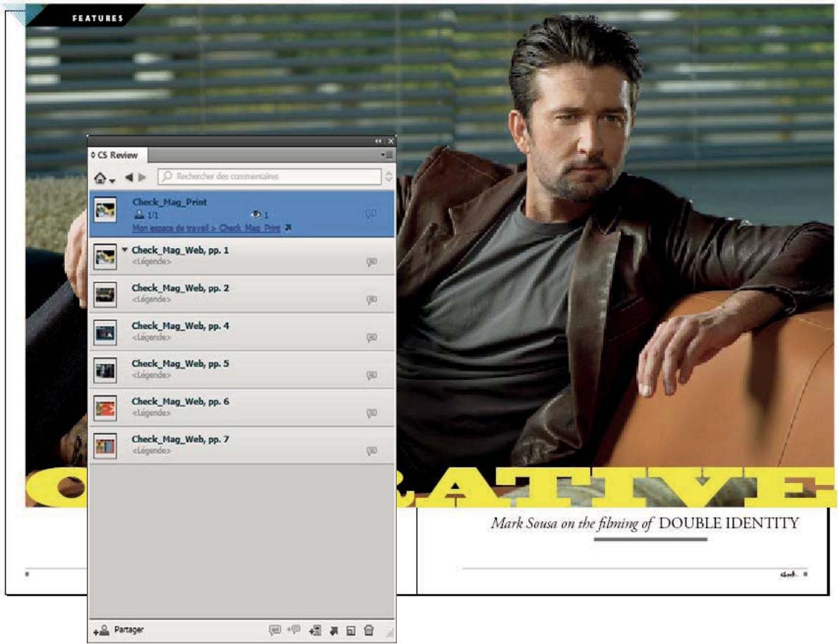Click the Check_Mag_Web, pp. 6 thumbnail
This screenshot has width=838, height=644.
[x=105, y=409]
